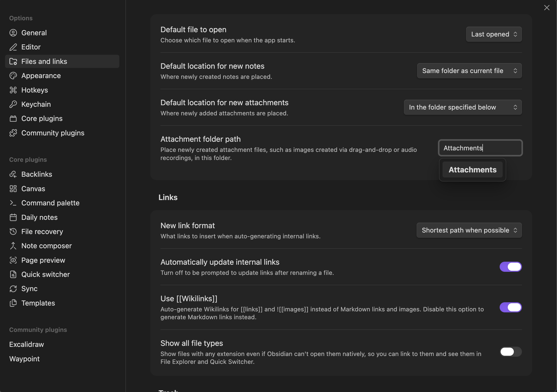557x392 pixels.
Task: Open the New link format dropdown
Action: [x=469, y=230]
